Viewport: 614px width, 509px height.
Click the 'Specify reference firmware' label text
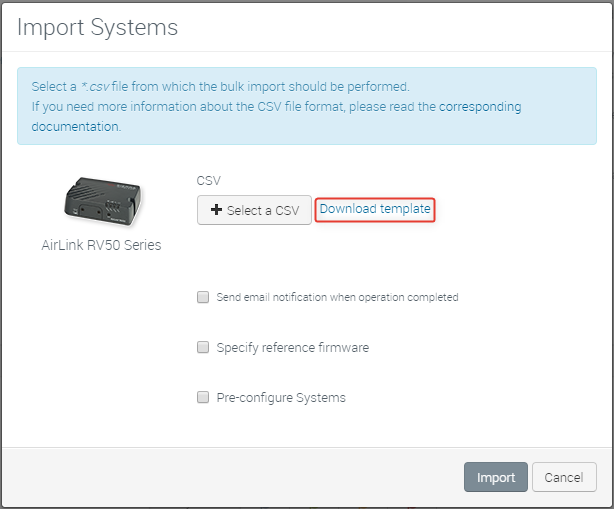[293, 348]
